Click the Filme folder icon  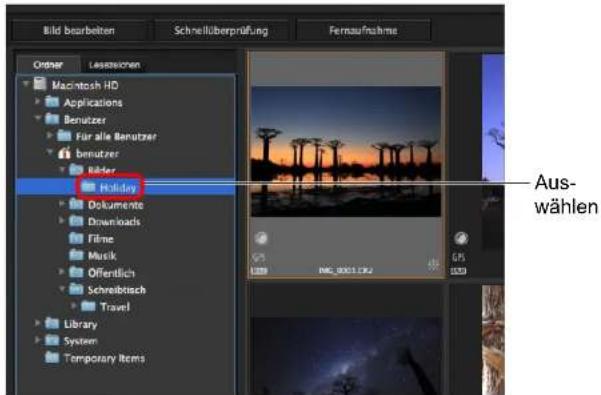pos(76,238)
